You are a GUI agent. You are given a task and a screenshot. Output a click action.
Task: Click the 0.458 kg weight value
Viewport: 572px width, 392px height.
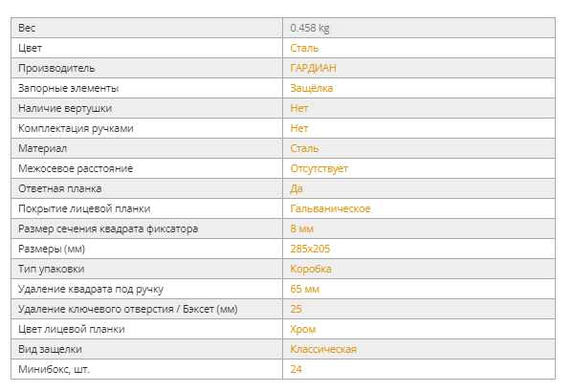(x=310, y=28)
